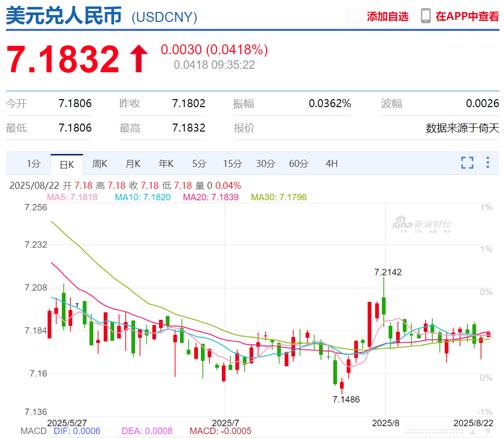Screen dimensions: 504x438
Task: Show the 4H interval chart
Action: point(332,163)
